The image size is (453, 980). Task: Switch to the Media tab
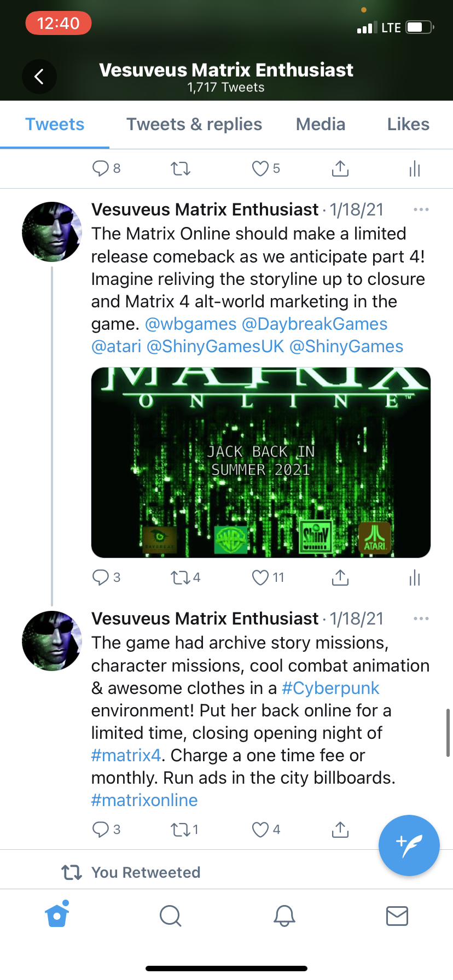click(x=321, y=124)
